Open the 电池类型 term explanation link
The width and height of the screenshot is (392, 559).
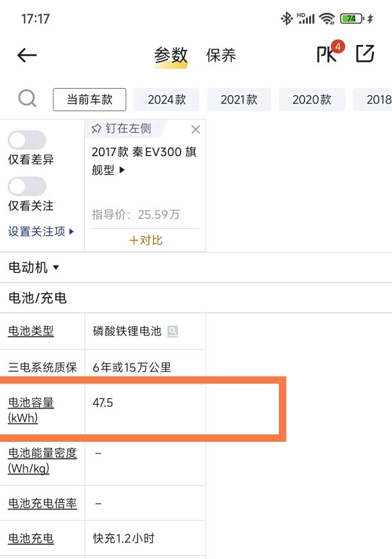point(31,332)
